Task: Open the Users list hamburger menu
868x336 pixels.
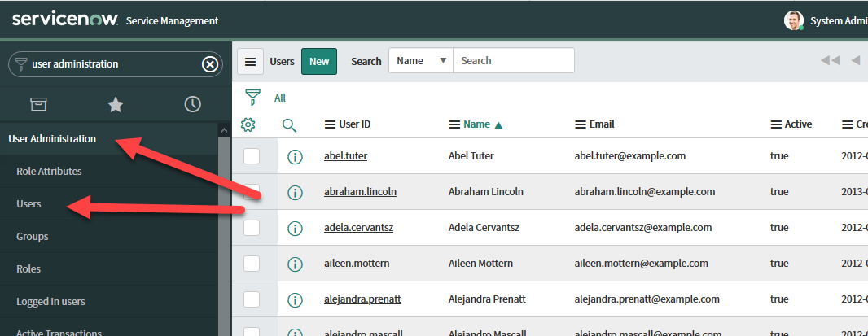Action: tap(251, 61)
